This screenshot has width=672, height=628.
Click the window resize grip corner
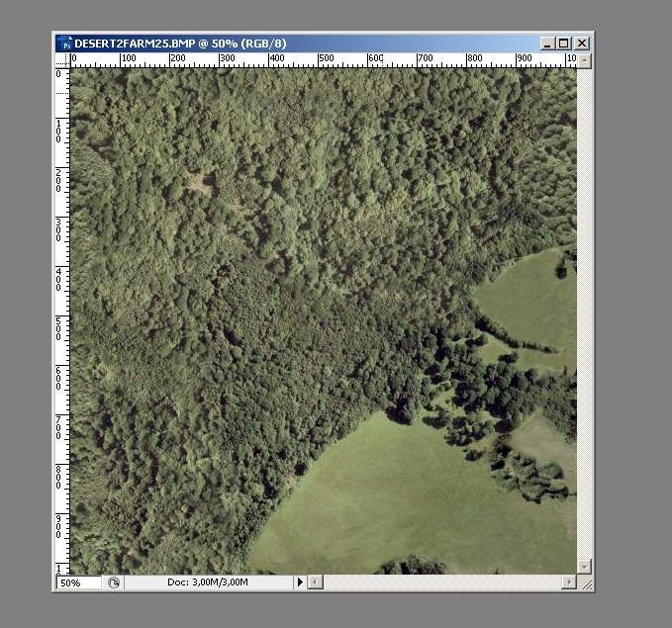click(585, 583)
